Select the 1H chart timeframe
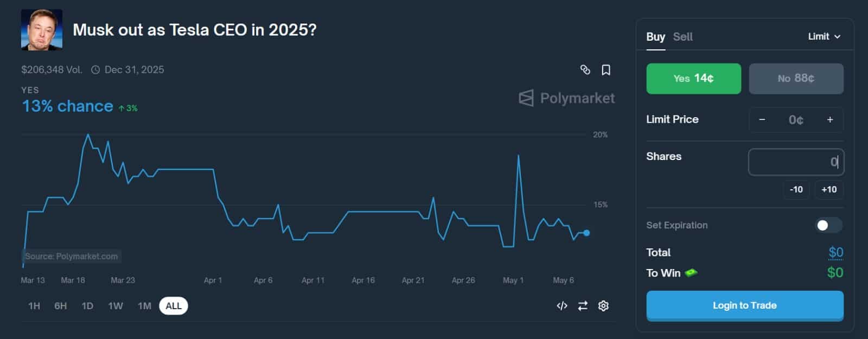868x339 pixels. 34,306
